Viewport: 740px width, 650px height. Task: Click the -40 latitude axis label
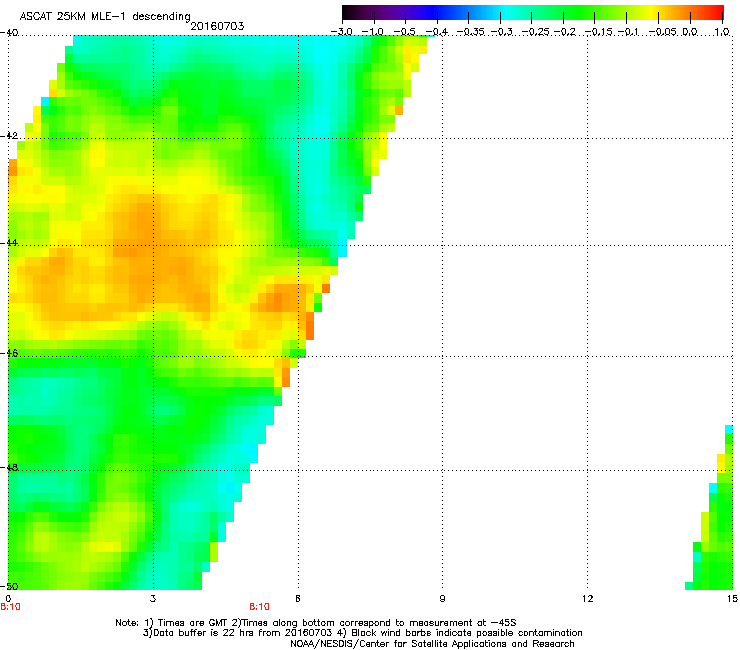[x=9, y=33]
